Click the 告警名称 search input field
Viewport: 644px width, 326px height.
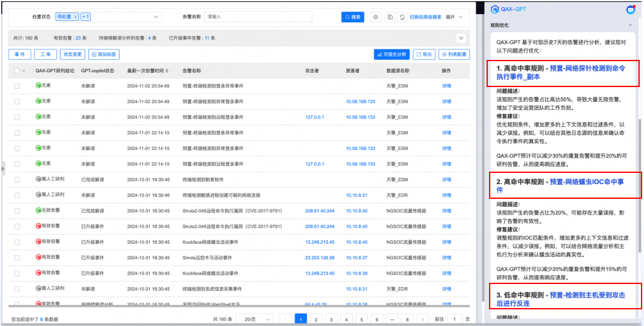pyautogui.click(x=270, y=17)
